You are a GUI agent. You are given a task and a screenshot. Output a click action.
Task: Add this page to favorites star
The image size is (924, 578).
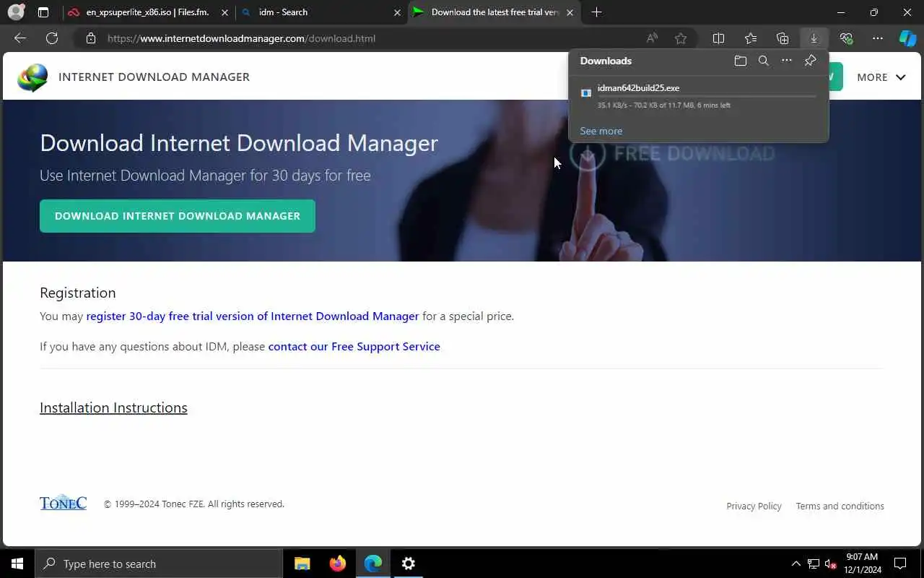tap(681, 38)
